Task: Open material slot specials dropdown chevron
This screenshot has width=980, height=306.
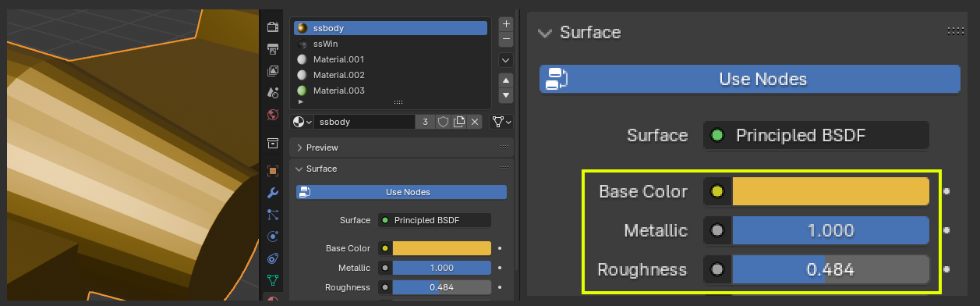Action: pyautogui.click(x=506, y=60)
